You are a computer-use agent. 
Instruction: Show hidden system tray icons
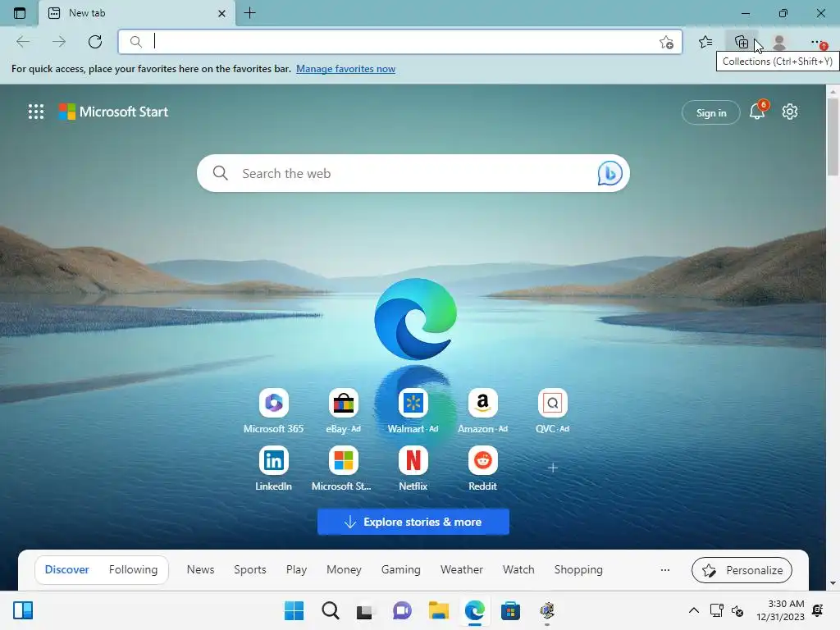(x=694, y=610)
